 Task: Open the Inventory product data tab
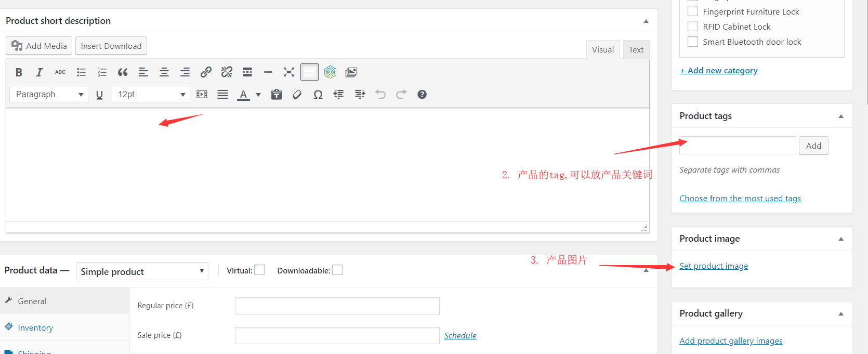(35, 328)
